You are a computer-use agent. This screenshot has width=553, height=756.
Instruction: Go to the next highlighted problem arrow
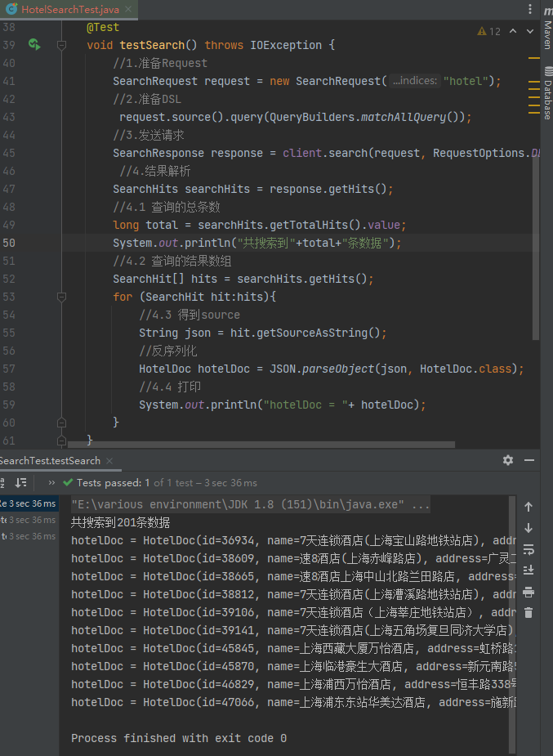(531, 31)
